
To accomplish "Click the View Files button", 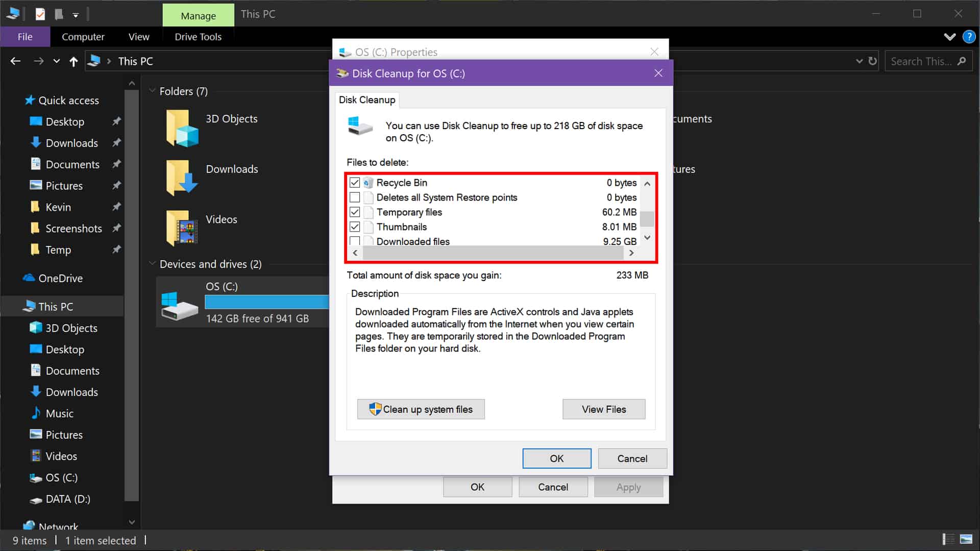I will 603,409.
